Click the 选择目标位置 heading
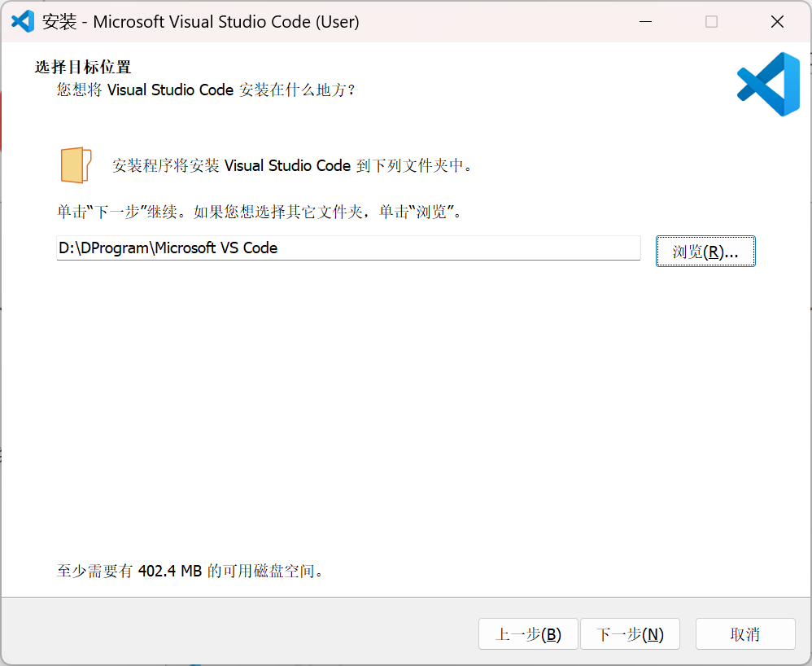 pos(83,67)
